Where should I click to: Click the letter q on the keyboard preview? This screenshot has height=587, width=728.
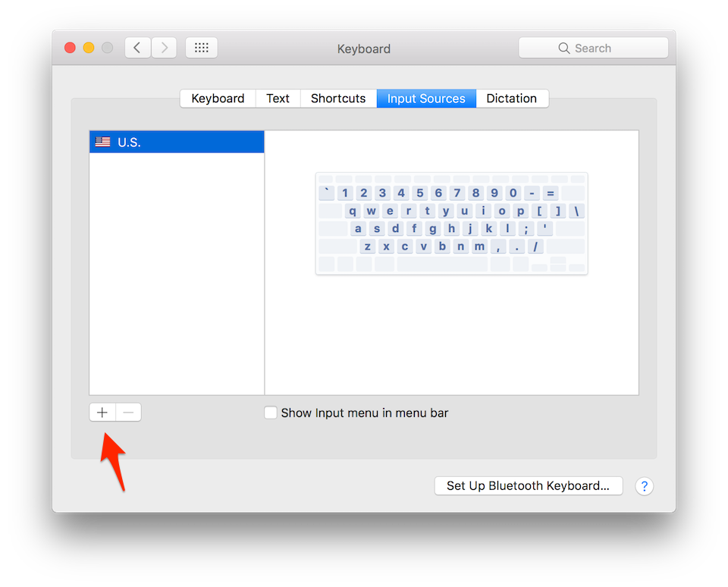click(352, 210)
